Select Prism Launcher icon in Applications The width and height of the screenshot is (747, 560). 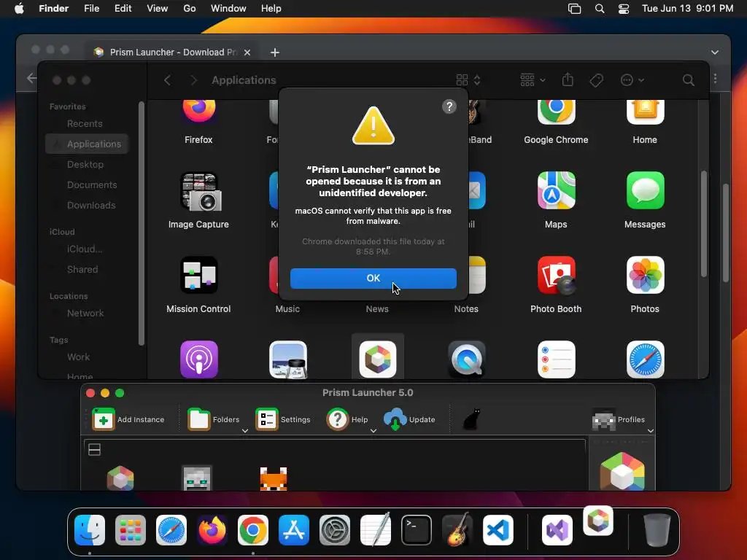377,359
